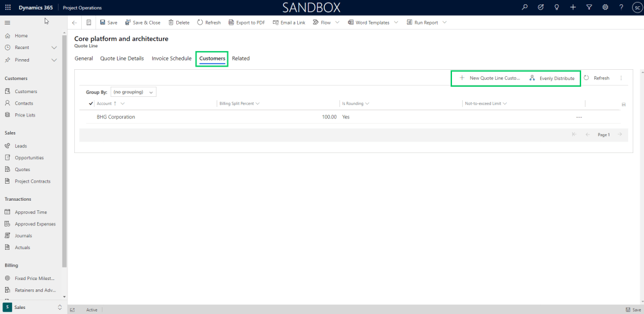Sort by Billing Split Percent column header
Viewport: 644px width, 314px height.
click(237, 103)
